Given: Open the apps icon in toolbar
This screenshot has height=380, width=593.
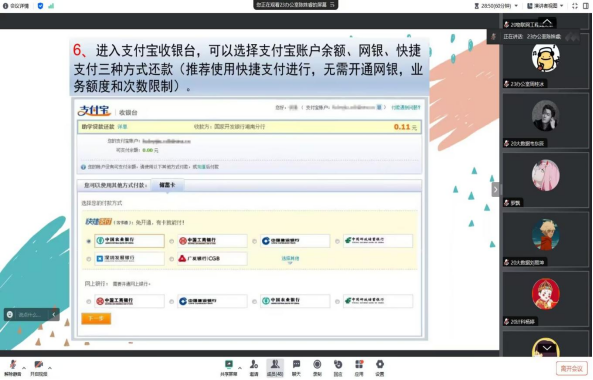Looking at the screenshot, I should pyautogui.click(x=359, y=368).
